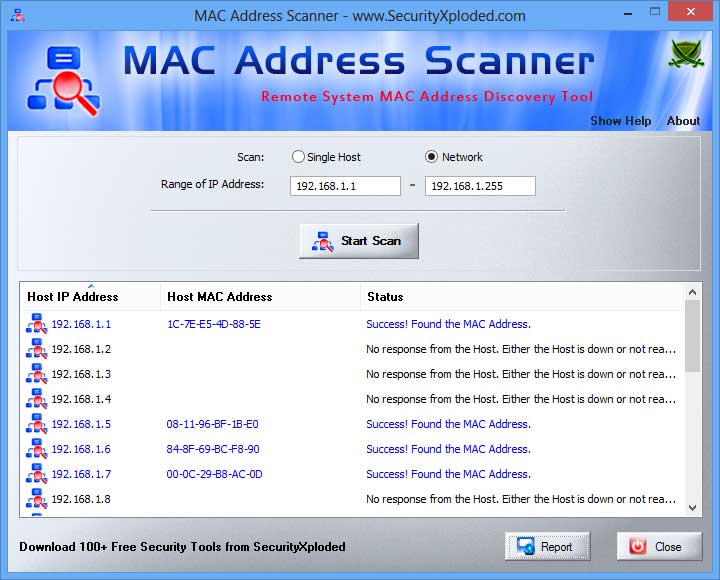Start the network scan
This screenshot has height=580, width=720.
[x=359, y=241]
